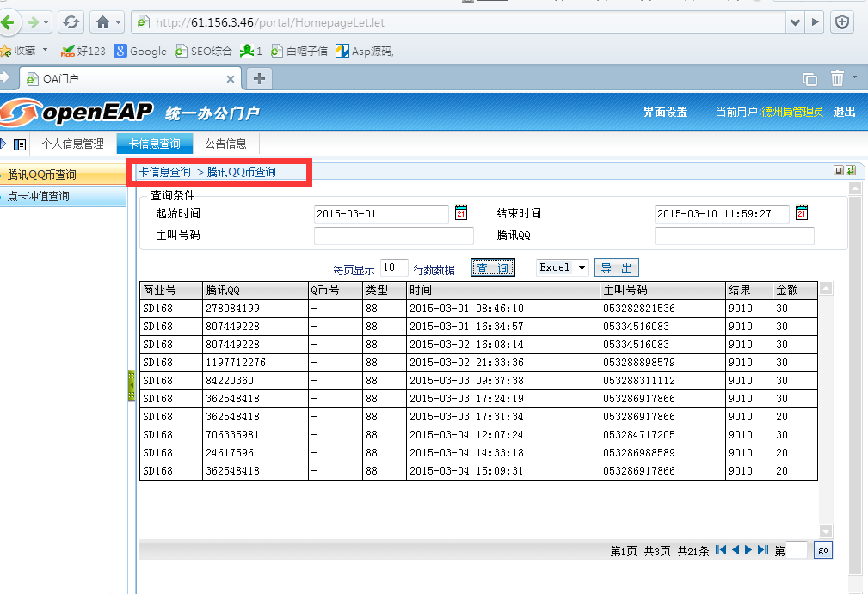Click the 时间 column header
868x594 pixels.
[x=503, y=291]
